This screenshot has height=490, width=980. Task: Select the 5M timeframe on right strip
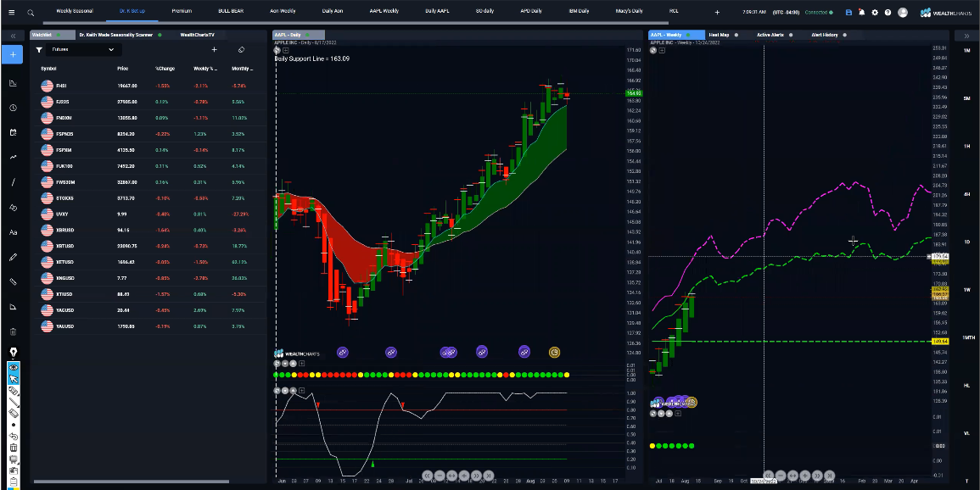pyautogui.click(x=966, y=98)
